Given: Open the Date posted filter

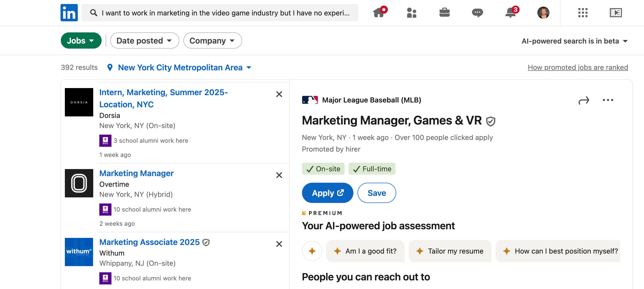Looking at the screenshot, I should click(x=145, y=40).
